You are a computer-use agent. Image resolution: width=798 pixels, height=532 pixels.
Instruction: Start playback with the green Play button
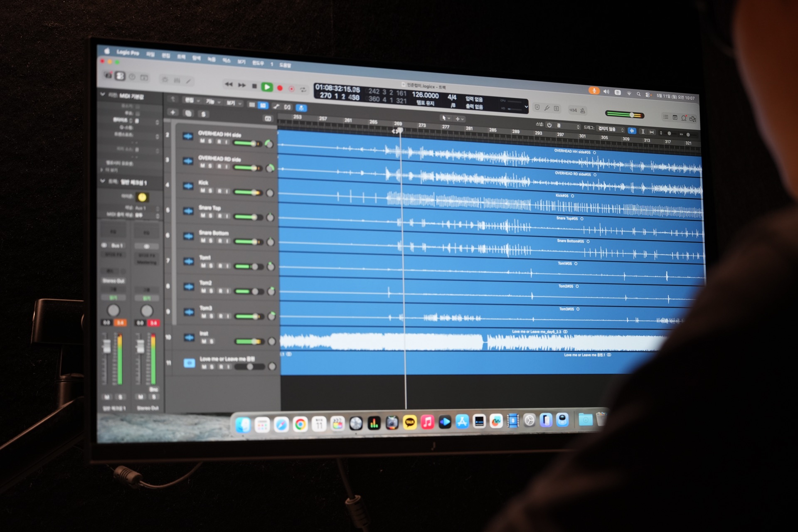pyautogui.click(x=267, y=87)
